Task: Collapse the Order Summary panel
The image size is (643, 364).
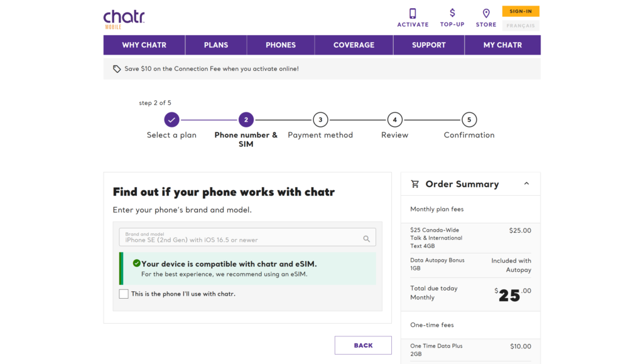Action: (526, 183)
